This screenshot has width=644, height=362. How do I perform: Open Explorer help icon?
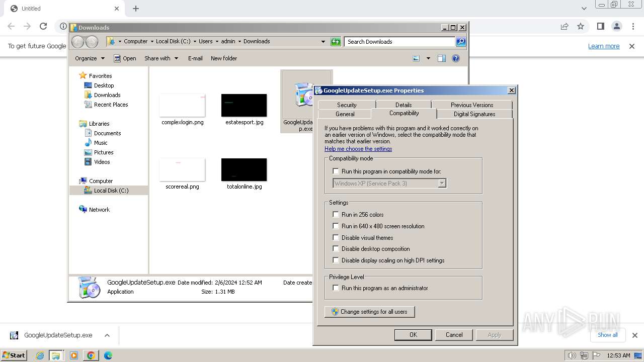point(456,58)
